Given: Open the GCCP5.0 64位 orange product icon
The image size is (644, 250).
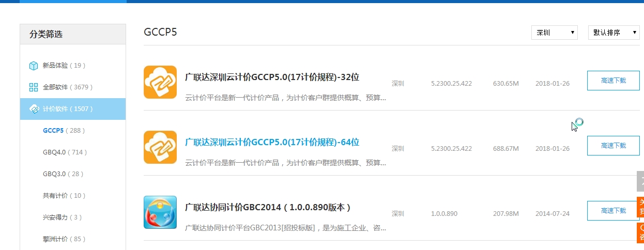Looking at the screenshot, I should [160, 147].
